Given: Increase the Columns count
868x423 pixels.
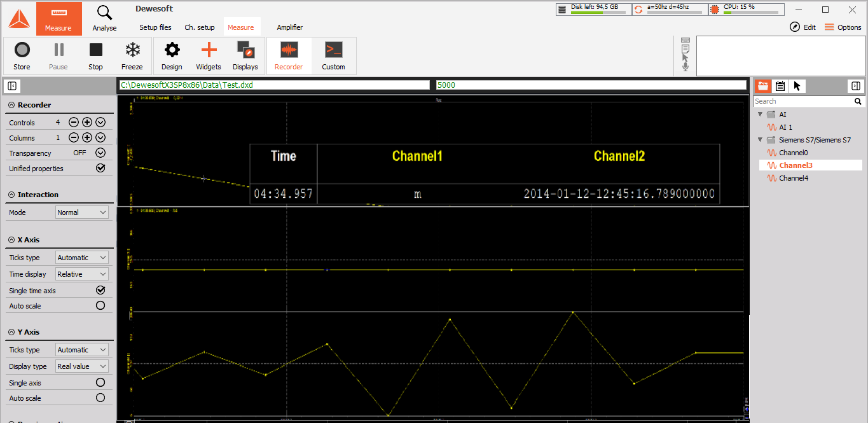Looking at the screenshot, I should click(87, 137).
